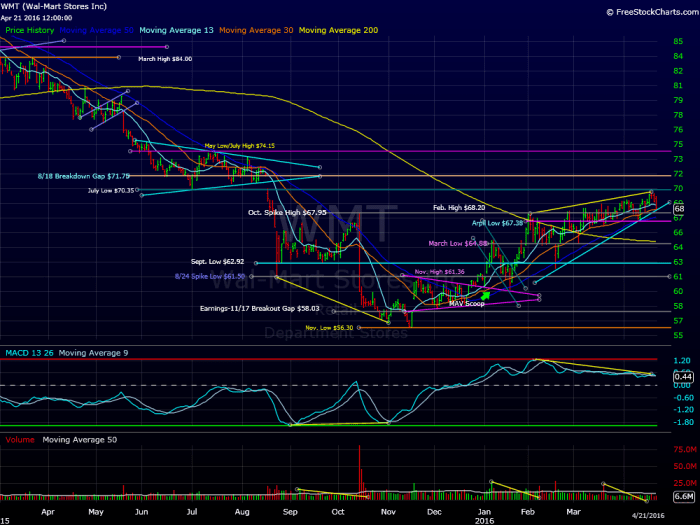Click the green arrow MAV Scoop marker
700x525 pixels.
pyautogui.click(x=485, y=295)
